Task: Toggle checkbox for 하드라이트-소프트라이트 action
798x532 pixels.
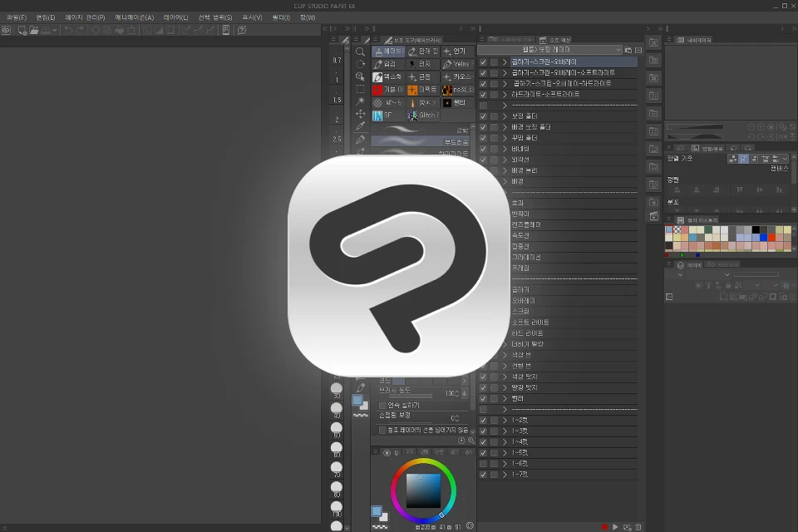Action: 483,95
